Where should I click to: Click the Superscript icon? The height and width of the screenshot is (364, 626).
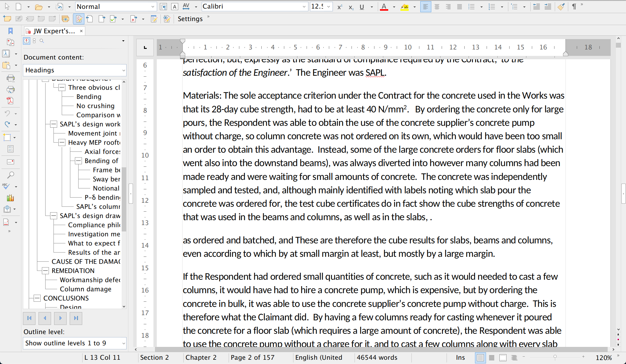tap(340, 7)
